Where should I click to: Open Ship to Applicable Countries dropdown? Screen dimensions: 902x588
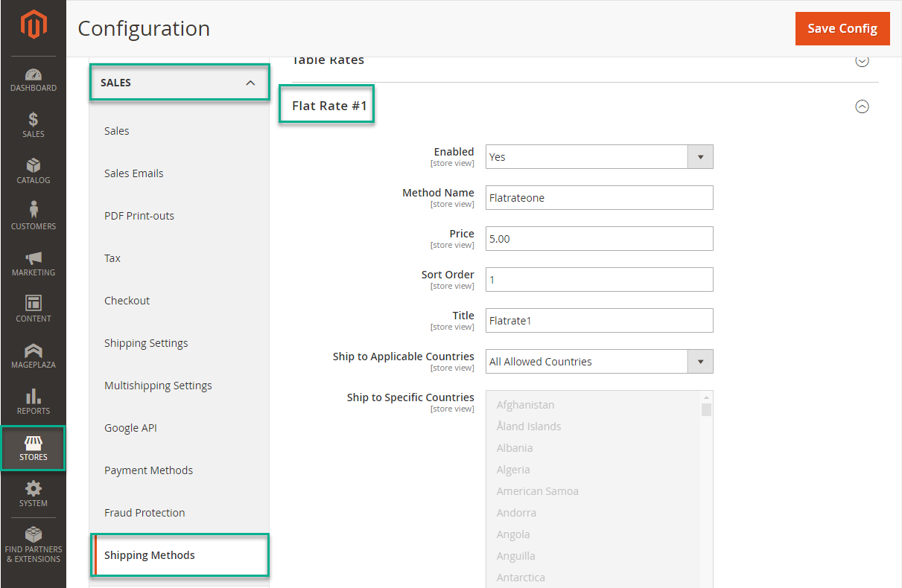(599, 362)
